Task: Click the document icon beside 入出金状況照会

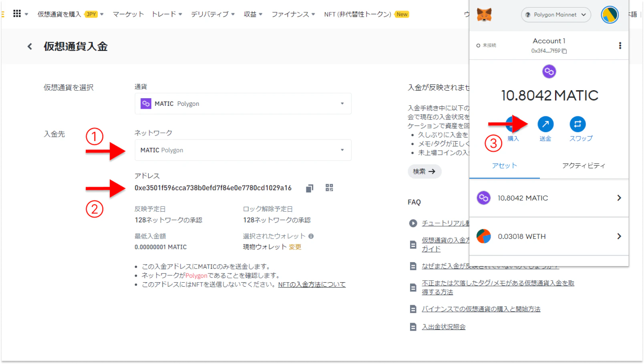Action: (x=413, y=327)
